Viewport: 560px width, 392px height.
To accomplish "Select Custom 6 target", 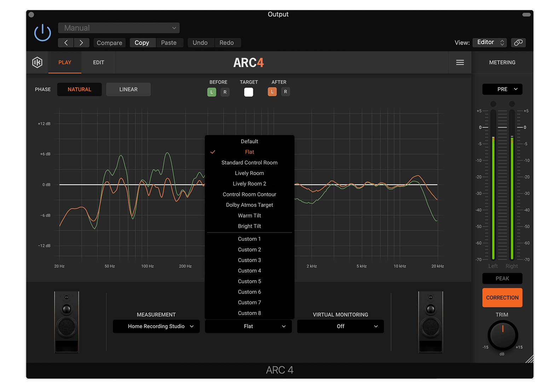I will pyautogui.click(x=249, y=292).
